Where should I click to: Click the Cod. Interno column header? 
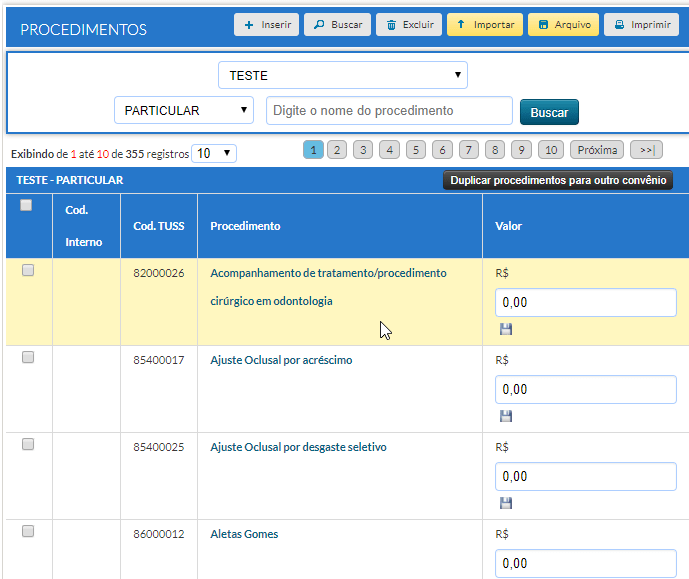coord(83,226)
